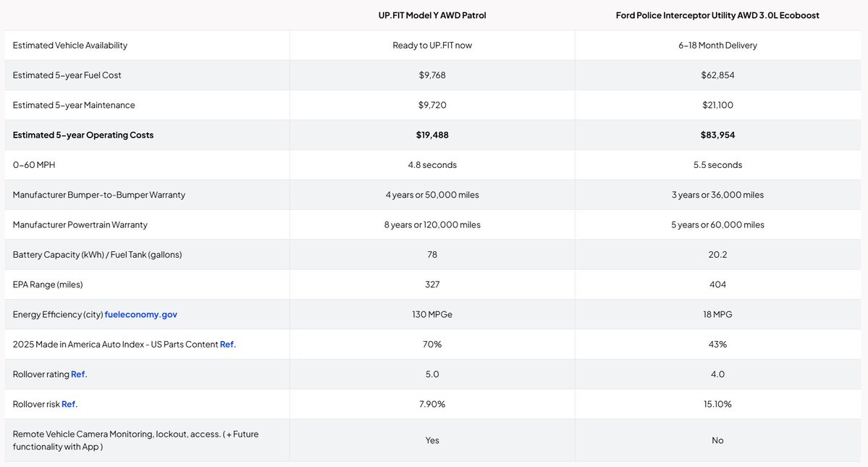Click the EPA Range (miles) row label

(x=48, y=285)
